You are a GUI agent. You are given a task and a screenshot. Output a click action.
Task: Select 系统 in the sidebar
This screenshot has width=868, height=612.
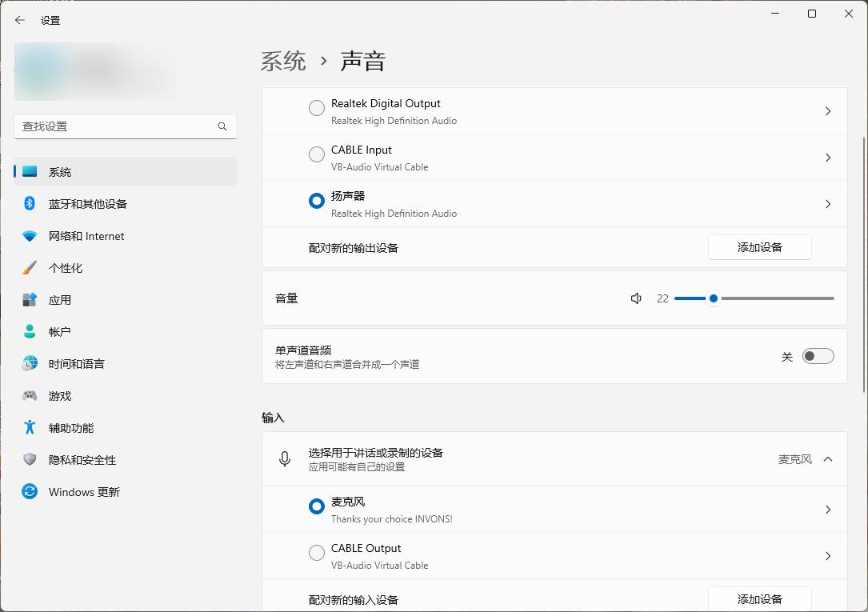pyautogui.click(x=58, y=171)
